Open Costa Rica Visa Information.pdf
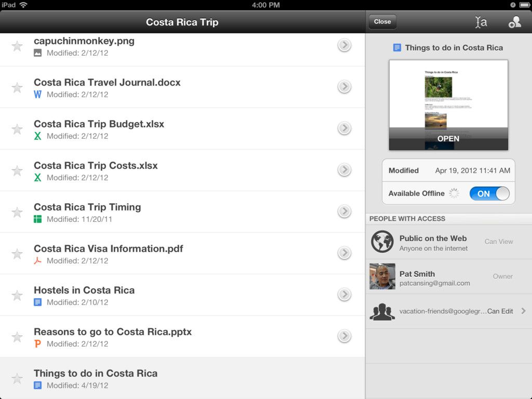The image size is (532, 399). (x=109, y=249)
